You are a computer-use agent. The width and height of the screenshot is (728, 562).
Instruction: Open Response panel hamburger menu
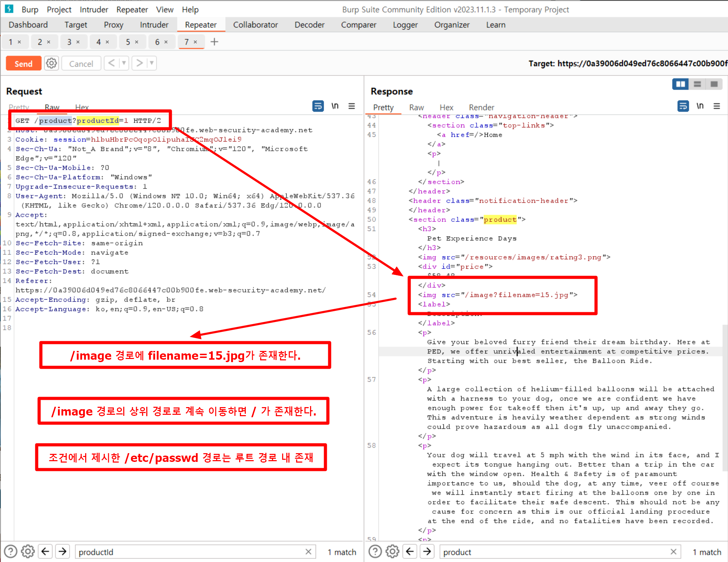[716, 106]
